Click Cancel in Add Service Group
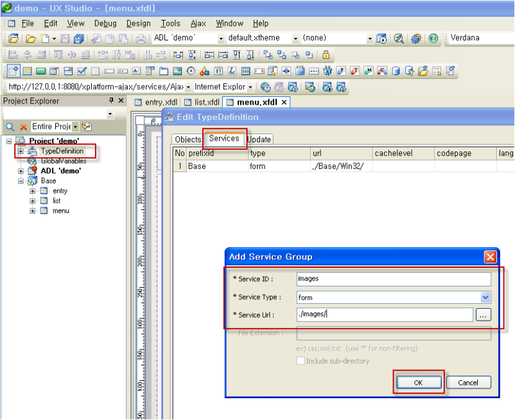The image size is (515, 420). [x=468, y=383]
